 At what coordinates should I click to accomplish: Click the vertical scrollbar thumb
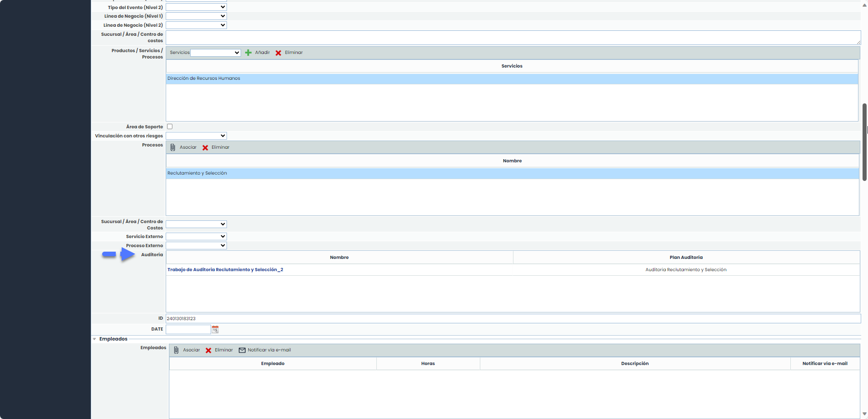coord(864,142)
